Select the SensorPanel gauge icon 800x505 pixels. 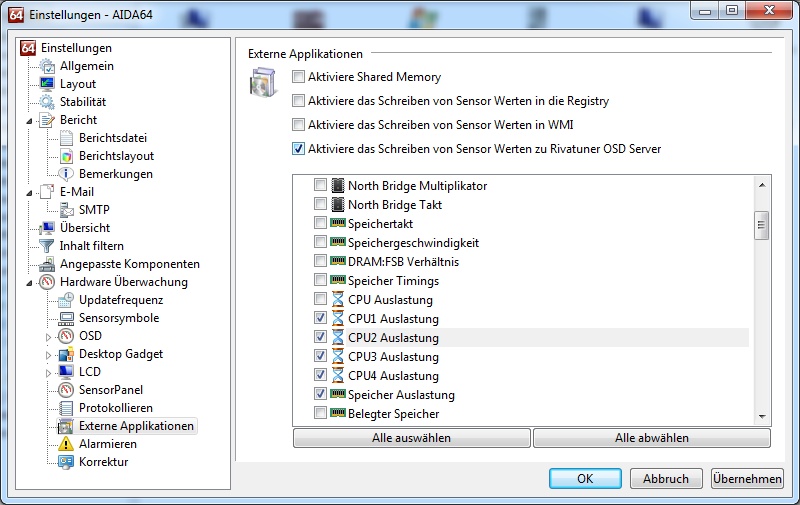tap(66, 390)
